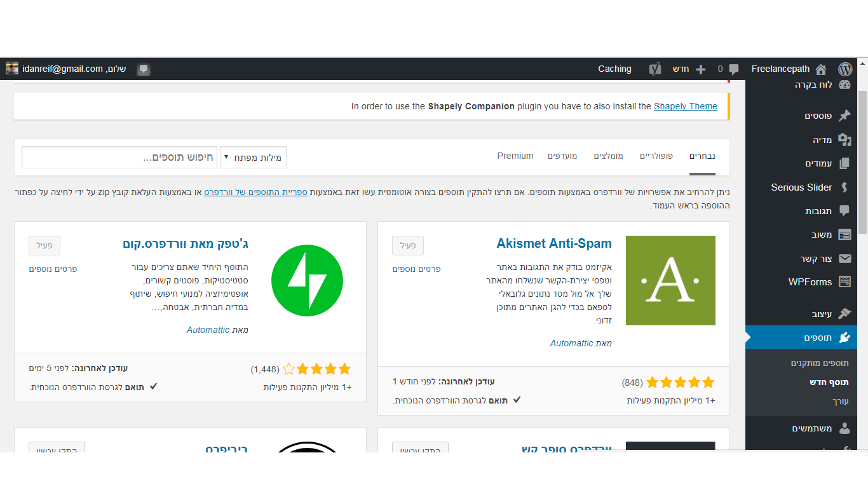Open more details for Akismet
The width and height of the screenshot is (868, 488).
pyautogui.click(x=416, y=269)
